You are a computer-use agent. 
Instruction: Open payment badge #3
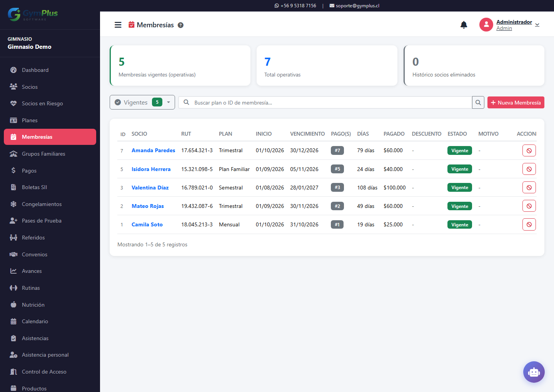pyautogui.click(x=337, y=188)
